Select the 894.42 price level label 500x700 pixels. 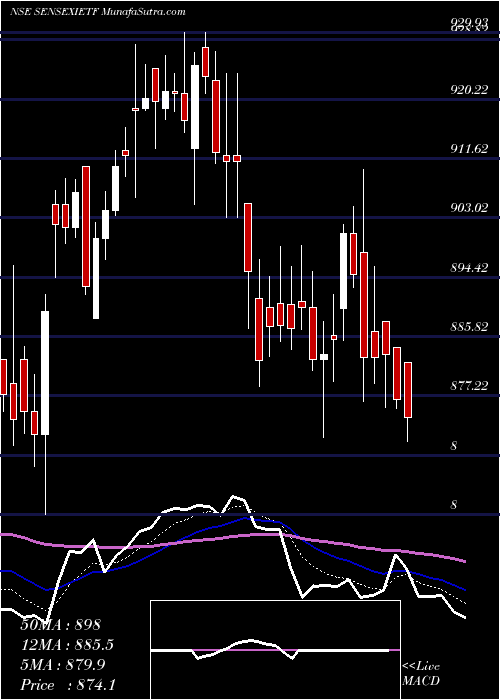click(469, 268)
